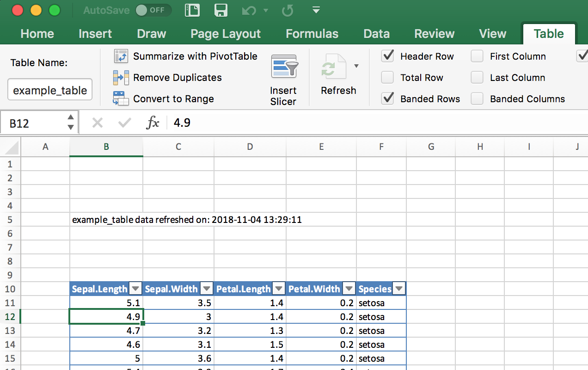588x370 pixels.
Task: Open the Species column filter dropdown
Action: (x=398, y=288)
